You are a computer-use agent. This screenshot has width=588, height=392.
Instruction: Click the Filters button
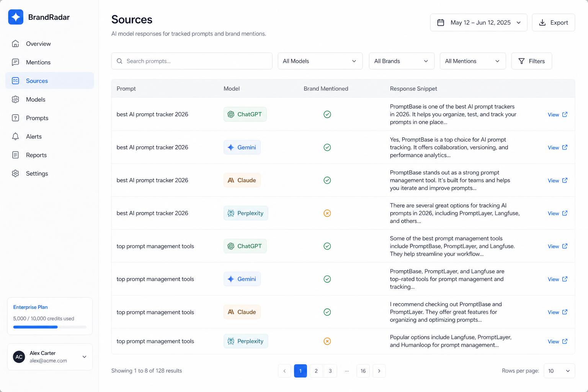point(532,61)
